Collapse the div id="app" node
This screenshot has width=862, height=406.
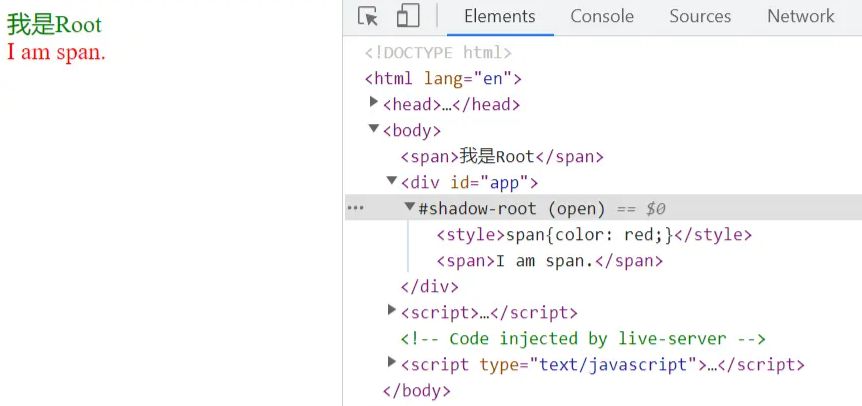(x=392, y=181)
